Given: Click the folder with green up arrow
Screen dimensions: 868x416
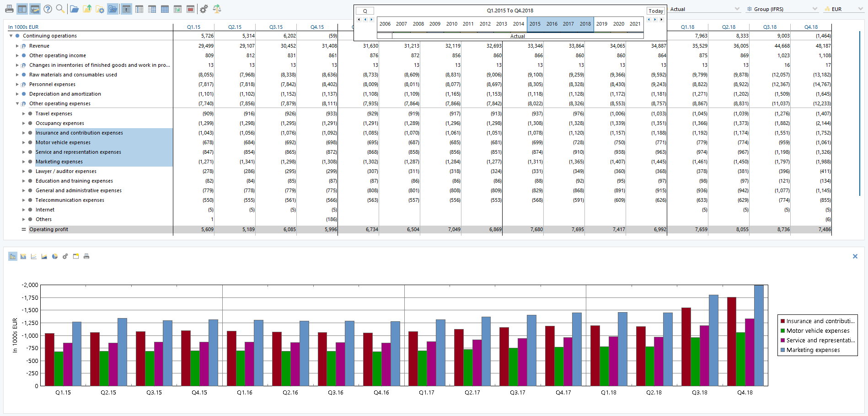Looking at the screenshot, I should (x=87, y=9).
